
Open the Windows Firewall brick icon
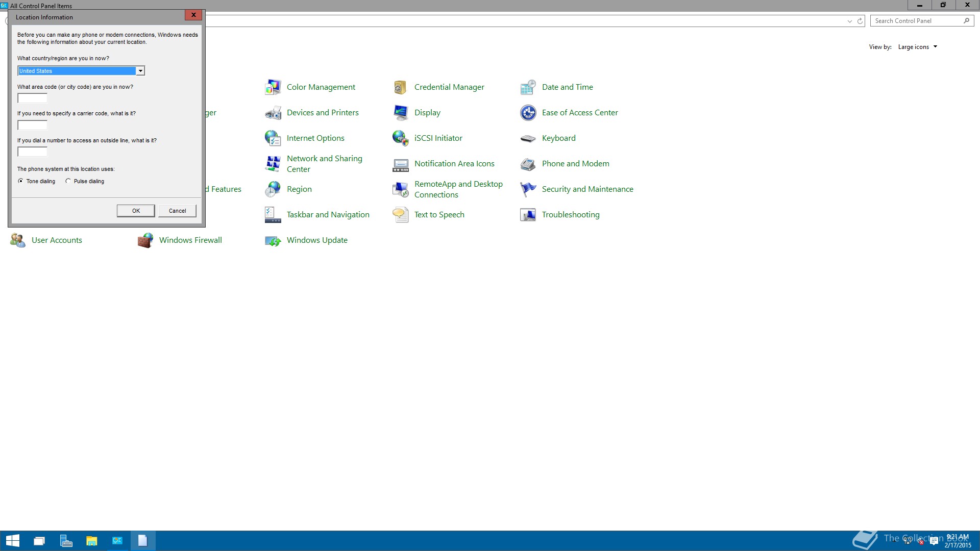pos(145,240)
